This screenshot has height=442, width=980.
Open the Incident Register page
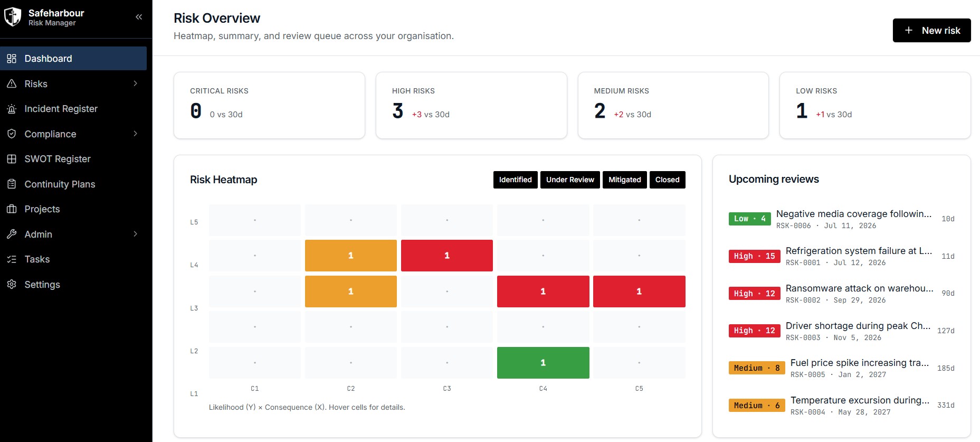click(73, 109)
